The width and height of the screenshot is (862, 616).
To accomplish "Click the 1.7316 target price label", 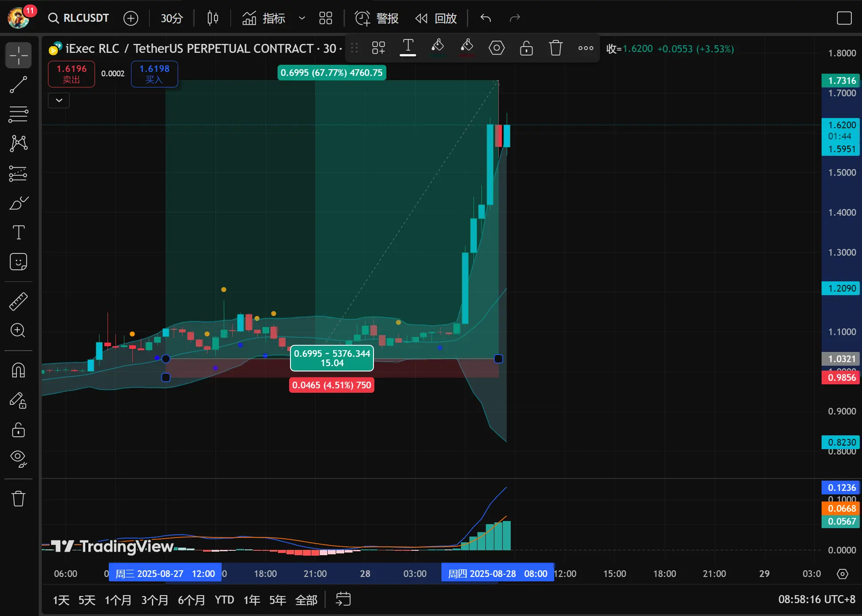I will click(x=841, y=81).
